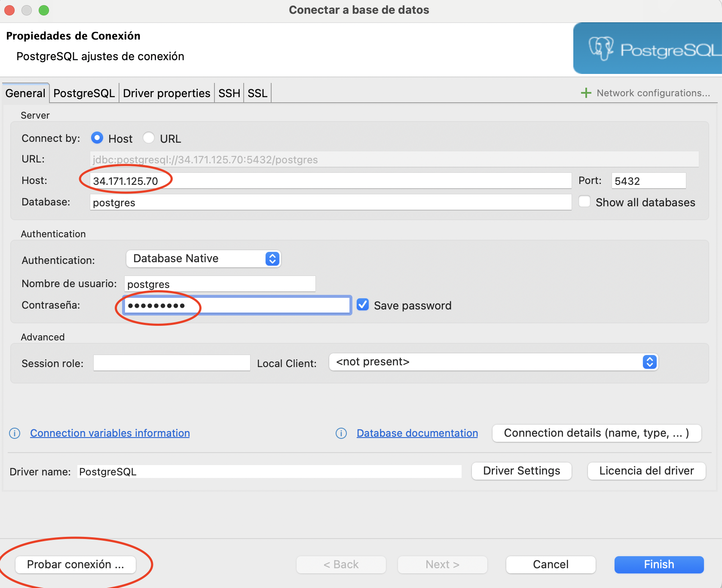Open the Driver properties tab
The width and height of the screenshot is (722, 588).
coord(166,93)
